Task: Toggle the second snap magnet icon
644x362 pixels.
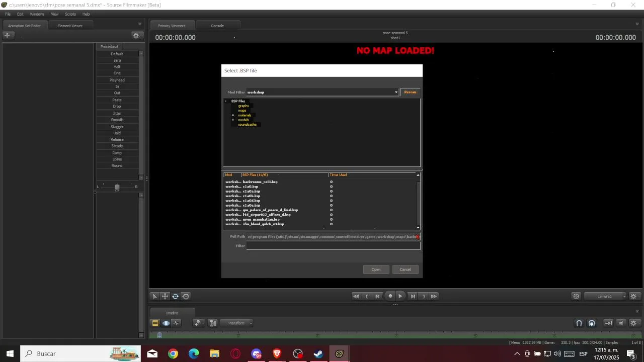Action: point(592,323)
